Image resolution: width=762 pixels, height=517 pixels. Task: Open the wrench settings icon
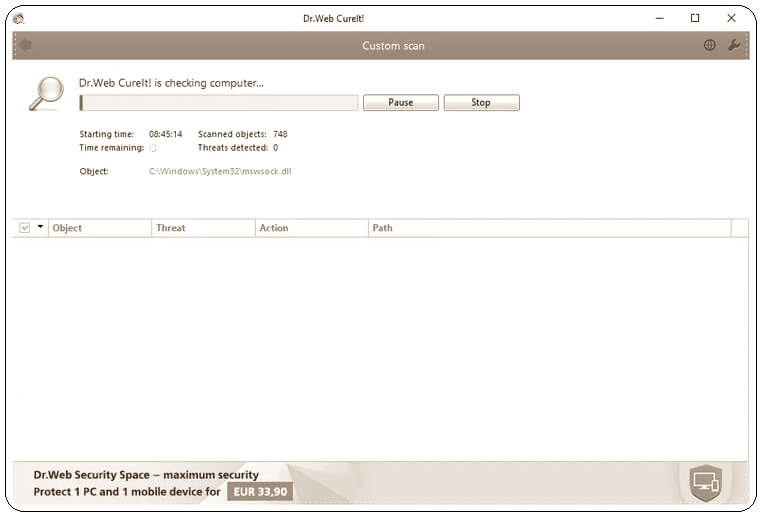click(734, 45)
